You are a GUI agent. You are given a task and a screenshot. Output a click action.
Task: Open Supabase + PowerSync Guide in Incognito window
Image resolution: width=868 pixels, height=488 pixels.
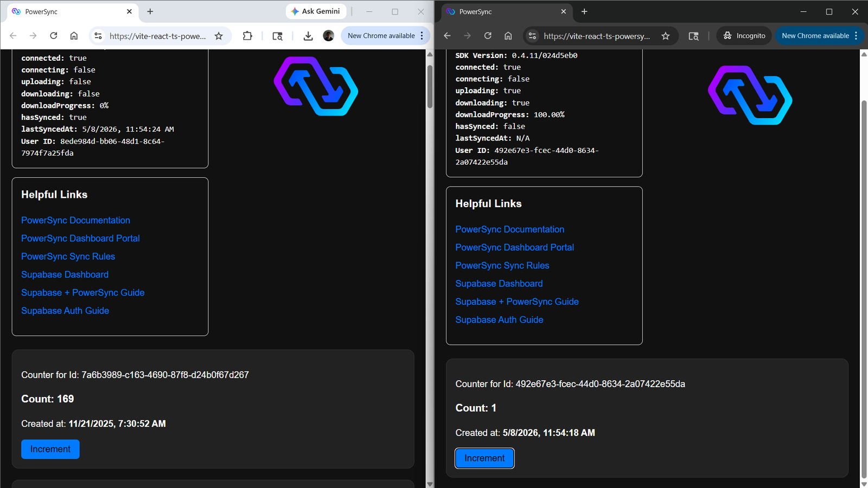tap(516, 301)
